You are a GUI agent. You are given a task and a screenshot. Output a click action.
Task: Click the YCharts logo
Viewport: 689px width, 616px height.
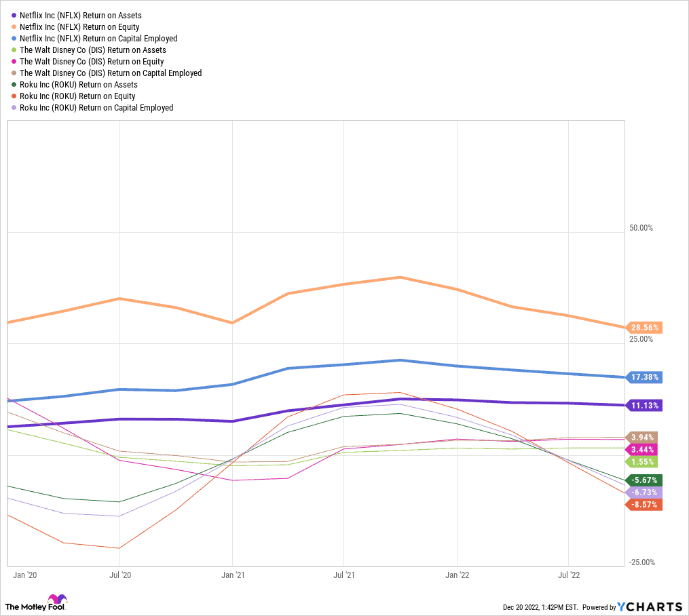tap(650, 607)
